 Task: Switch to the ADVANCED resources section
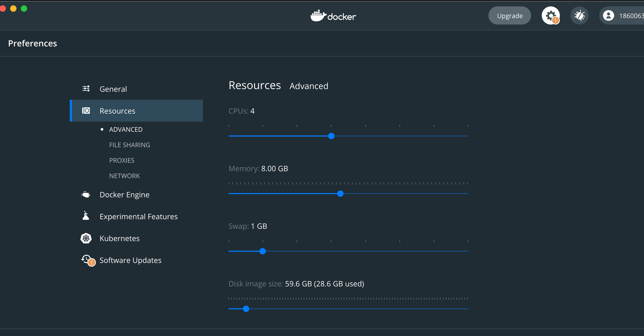pyautogui.click(x=125, y=129)
